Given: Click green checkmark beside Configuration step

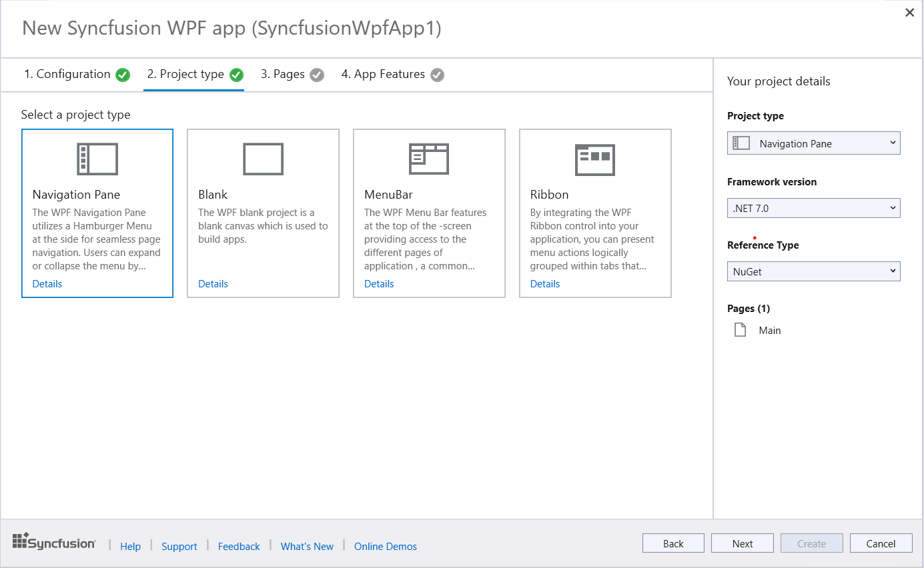Looking at the screenshot, I should 123,75.
